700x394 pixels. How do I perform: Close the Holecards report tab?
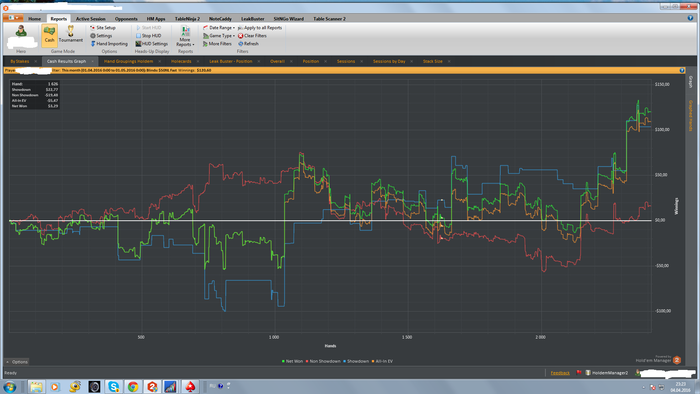(198, 61)
